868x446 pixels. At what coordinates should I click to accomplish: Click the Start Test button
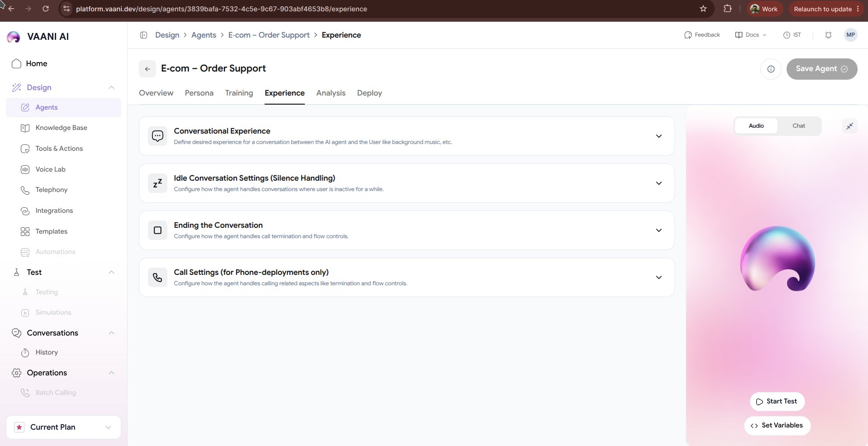pos(777,401)
